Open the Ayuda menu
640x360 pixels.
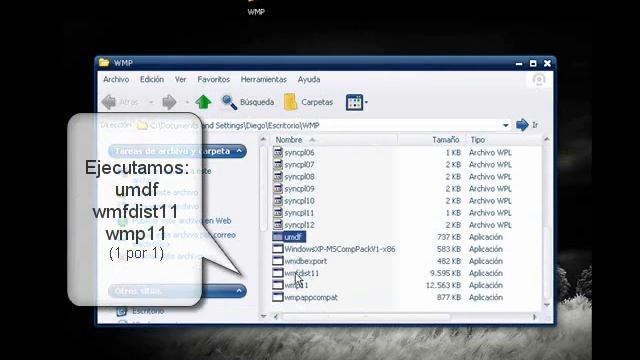(x=309, y=80)
